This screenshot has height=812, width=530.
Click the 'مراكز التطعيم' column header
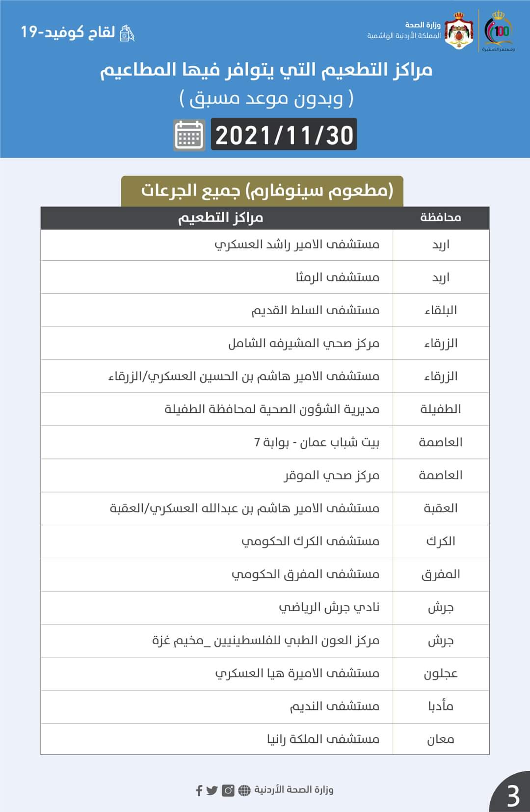(220, 218)
